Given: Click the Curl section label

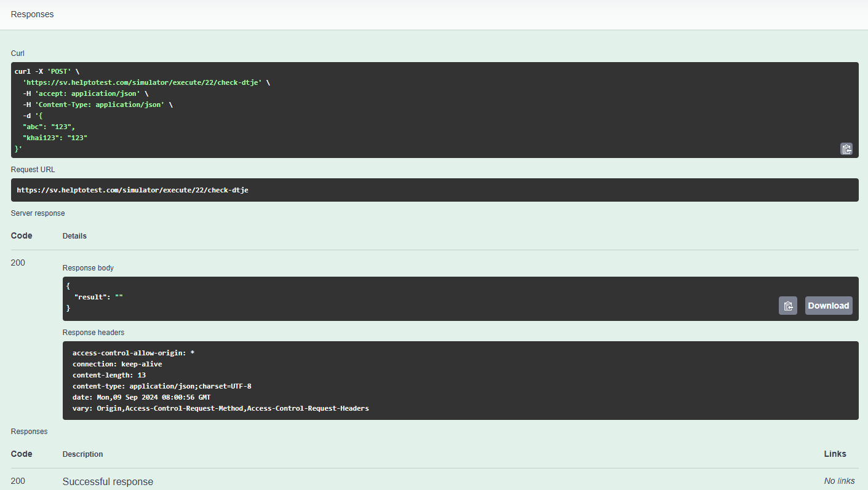Looking at the screenshot, I should (18, 53).
